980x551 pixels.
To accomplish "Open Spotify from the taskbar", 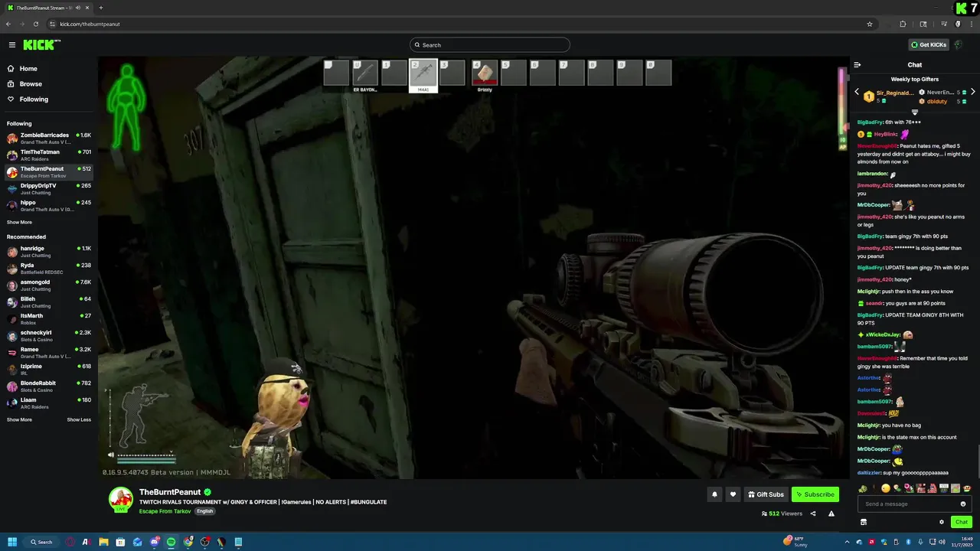I will tap(171, 542).
